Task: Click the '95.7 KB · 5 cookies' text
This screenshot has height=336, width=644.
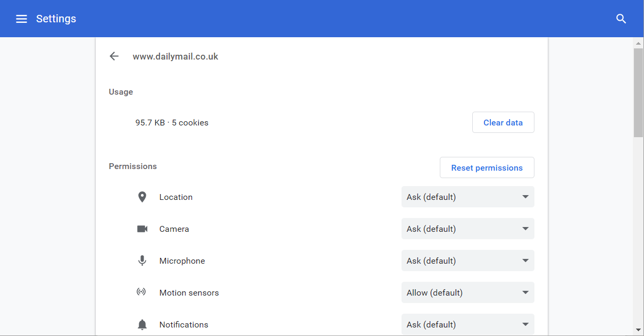Action: point(172,123)
